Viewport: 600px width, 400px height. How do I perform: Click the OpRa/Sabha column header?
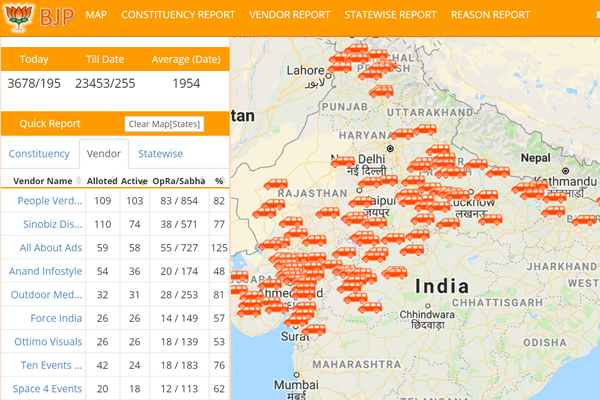[179, 181]
